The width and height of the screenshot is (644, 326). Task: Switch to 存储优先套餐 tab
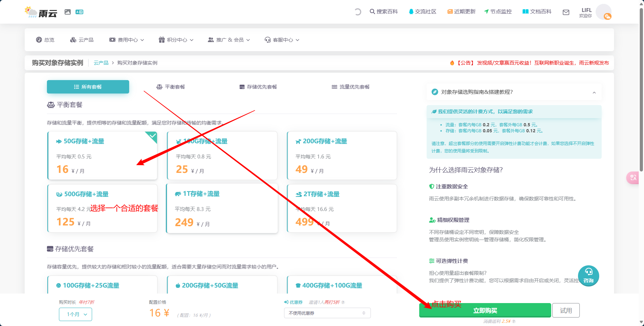coord(258,87)
